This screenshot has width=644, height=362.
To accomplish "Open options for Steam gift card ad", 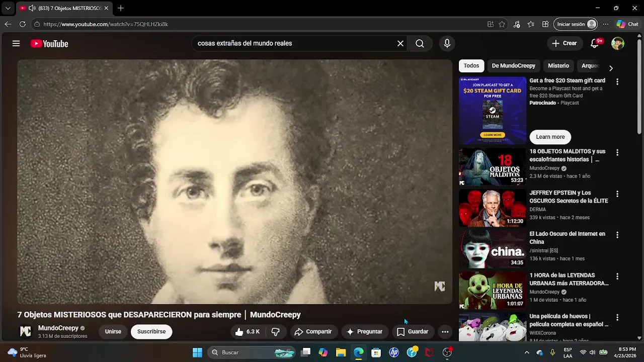I will [x=617, y=81].
